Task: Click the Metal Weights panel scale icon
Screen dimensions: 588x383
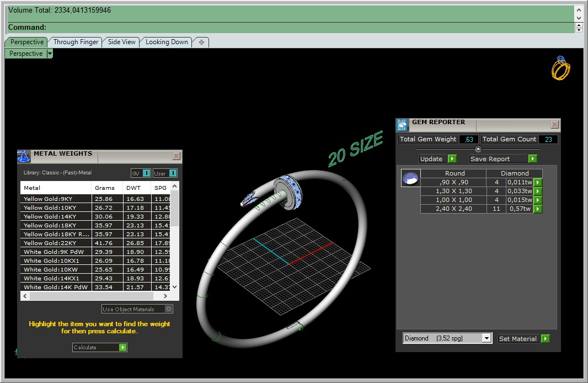Action: [24, 156]
